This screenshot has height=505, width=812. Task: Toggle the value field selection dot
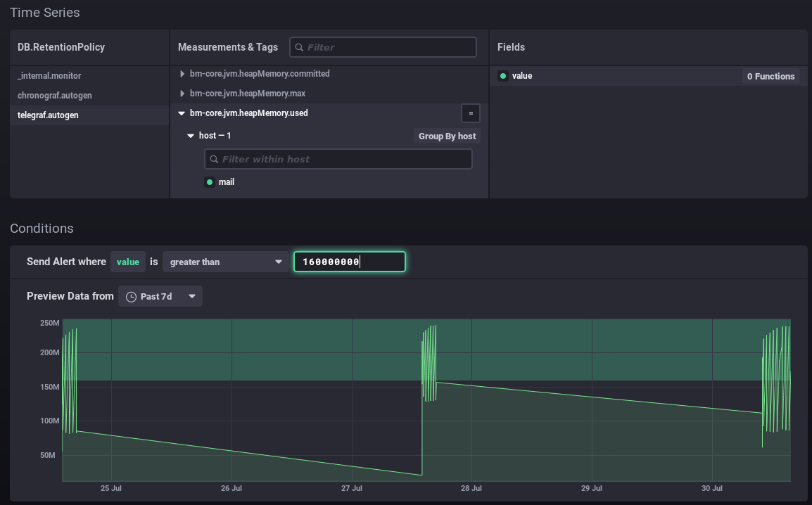[502, 76]
